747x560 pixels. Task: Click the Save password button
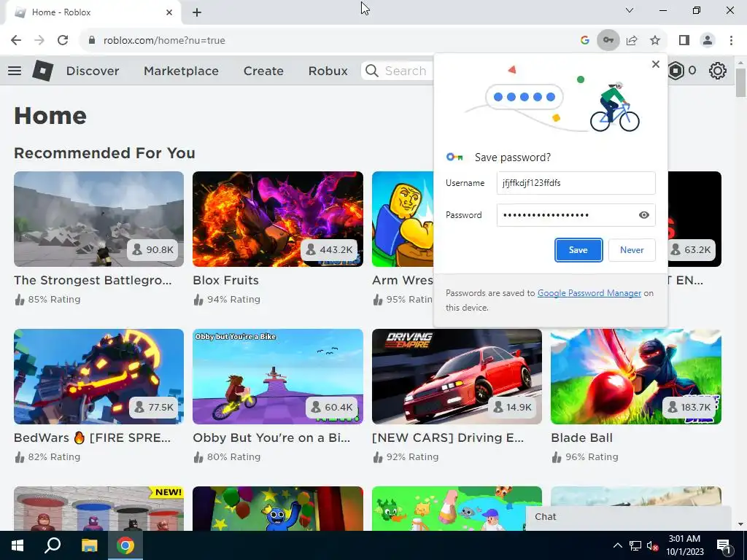(578, 250)
